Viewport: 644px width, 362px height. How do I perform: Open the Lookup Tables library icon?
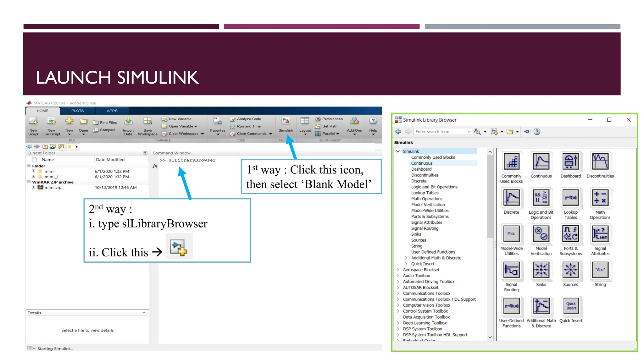click(x=570, y=198)
